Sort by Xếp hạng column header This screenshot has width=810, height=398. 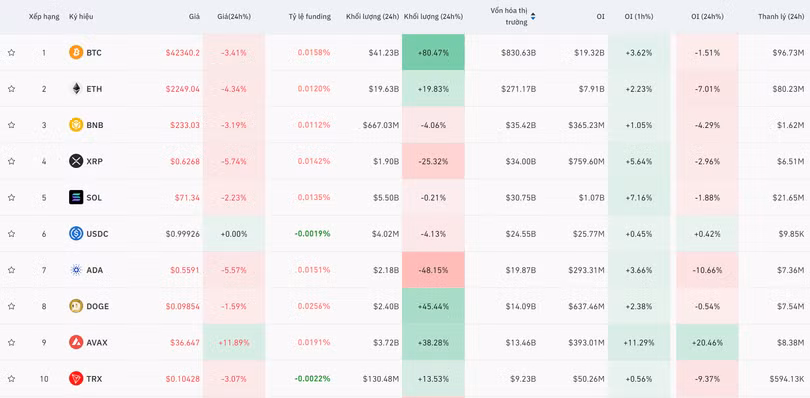(44, 17)
